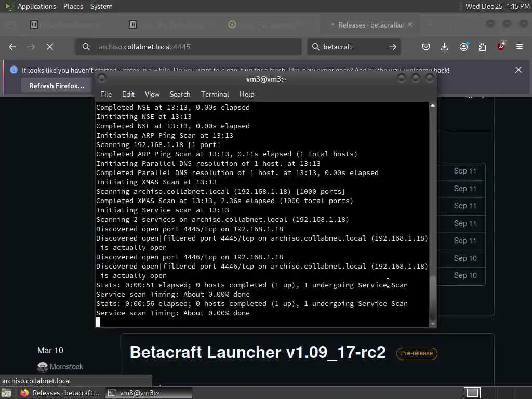Screen dimensions: 532x399
Task: Dismiss the Firefox notification bar
Action: 518,70
